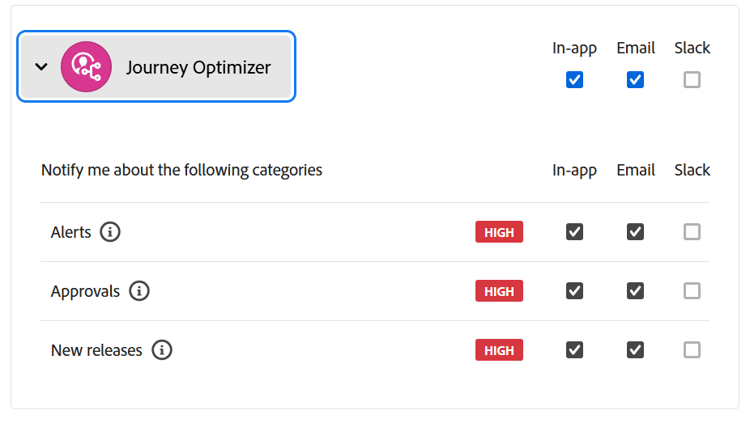This screenshot has height=423, width=750.
Task: Disable In-app notifications for Alerts
Action: pos(574,232)
